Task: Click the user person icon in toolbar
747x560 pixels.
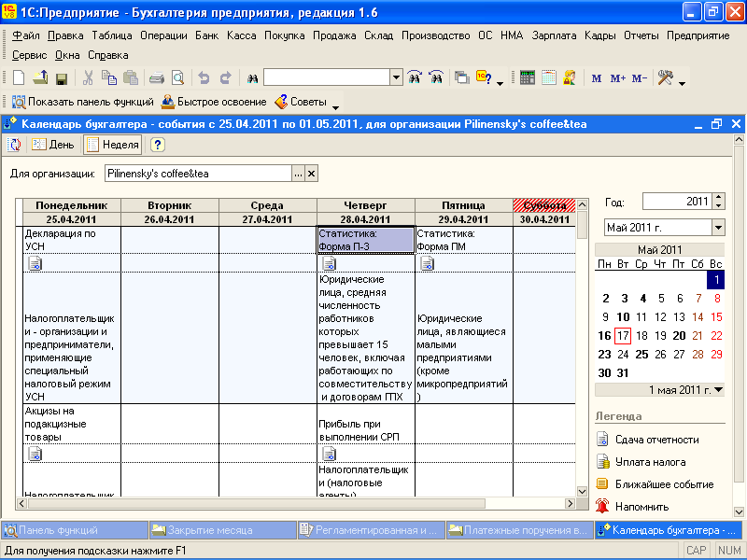Action: click(570, 77)
